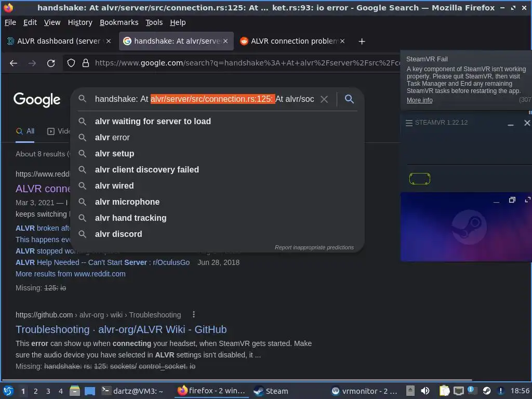The image size is (532, 399).
Task: Open the Edit menu
Action: coord(30,22)
